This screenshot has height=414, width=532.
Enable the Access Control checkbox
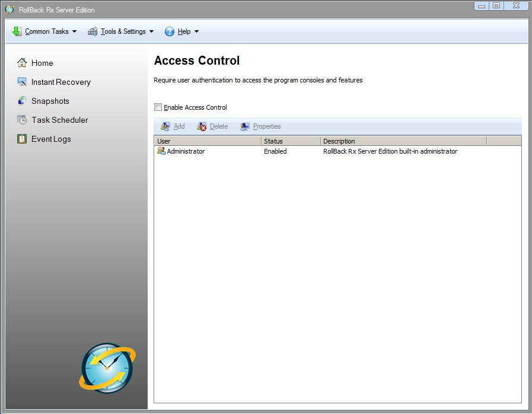pyautogui.click(x=158, y=107)
